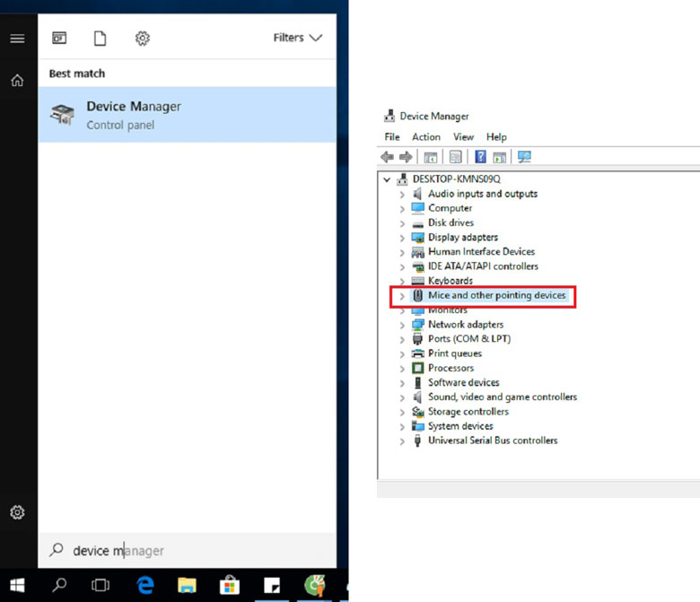Viewport: 700px width, 602px height.
Task: Click the blue Help icon in toolbar
Action: (480, 157)
